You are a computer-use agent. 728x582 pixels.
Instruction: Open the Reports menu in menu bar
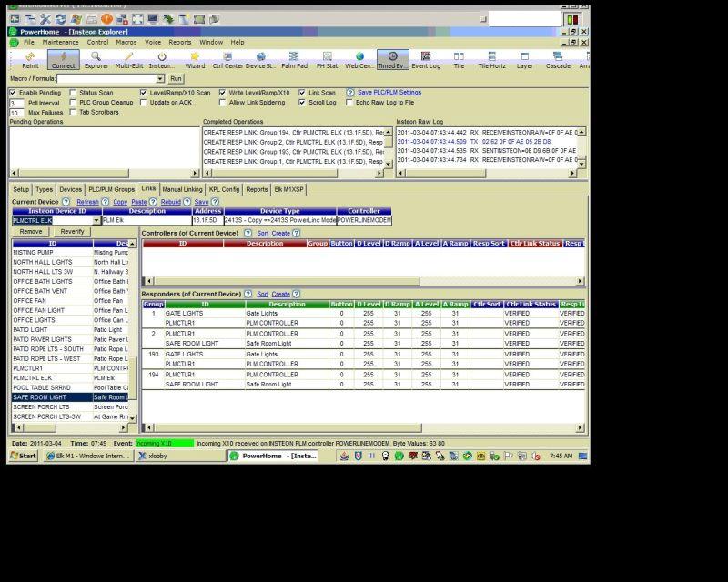(179, 42)
